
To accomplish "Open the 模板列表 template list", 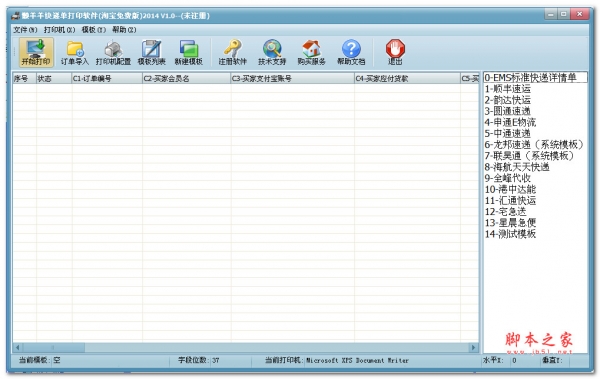I will [152, 52].
